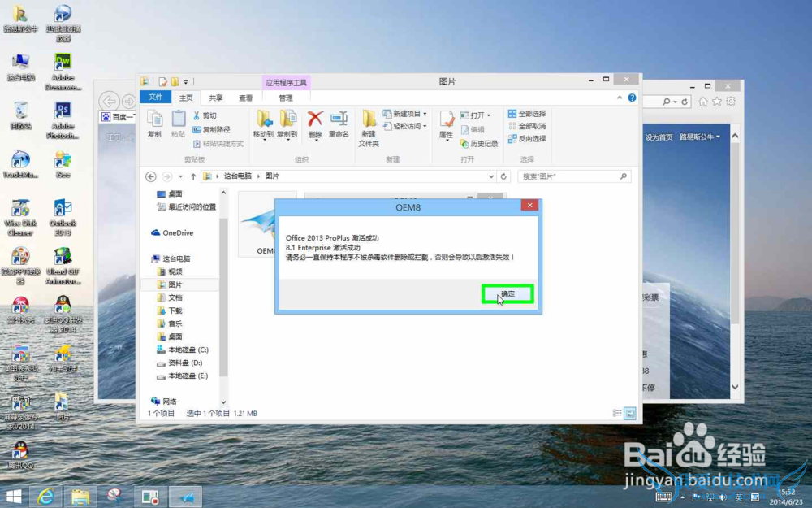Viewport: 812px width, 508px height.
Task: Click the browser settings gear icon
Action: click(731, 102)
